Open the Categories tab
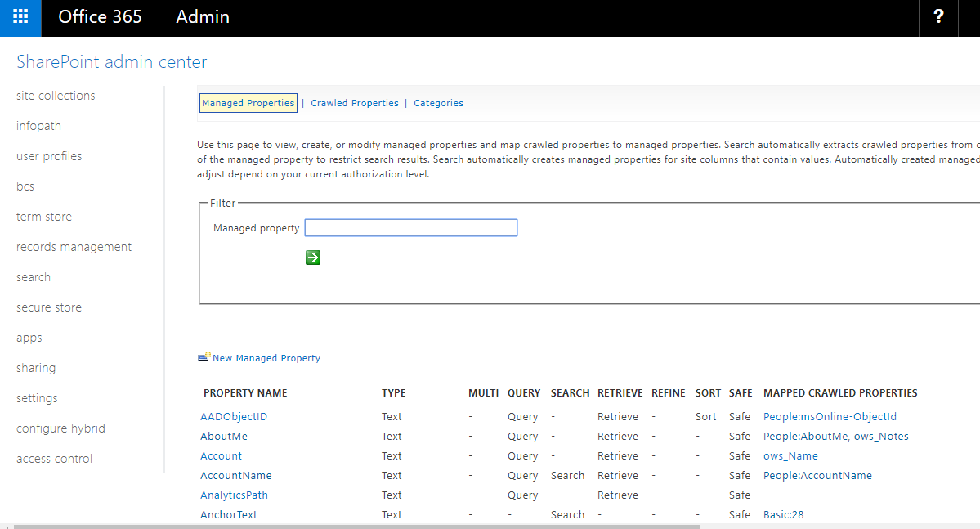Image resolution: width=980 pixels, height=529 pixels. [x=438, y=103]
